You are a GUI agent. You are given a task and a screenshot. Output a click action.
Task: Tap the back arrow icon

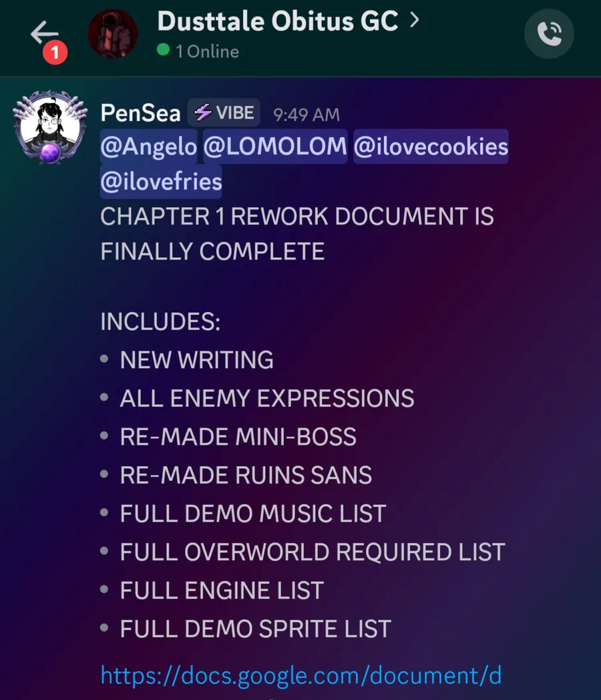tap(44, 33)
